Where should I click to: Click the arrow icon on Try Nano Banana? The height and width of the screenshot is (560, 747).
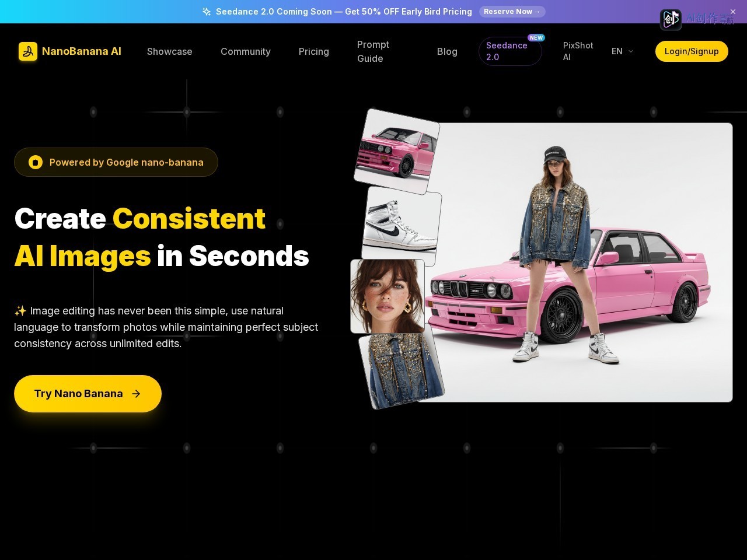tap(136, 394)
